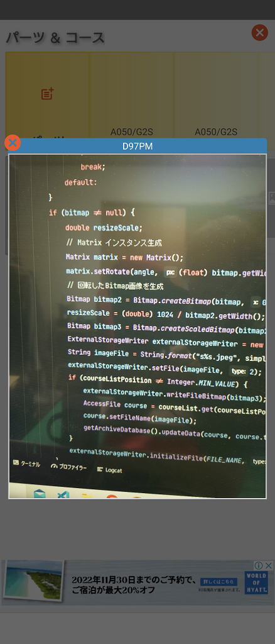Close the D97PM photo popup
The width and height of the screenshot is (275, 644).
13,143
